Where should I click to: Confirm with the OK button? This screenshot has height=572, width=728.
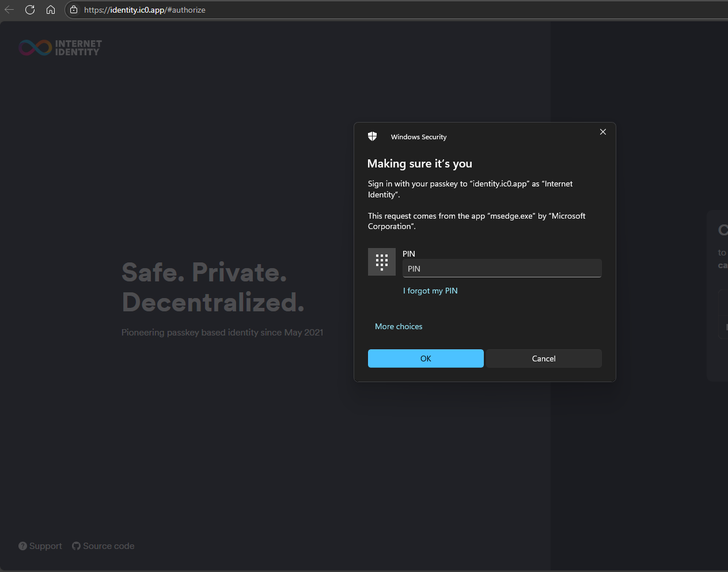click(x=426, y=359)
